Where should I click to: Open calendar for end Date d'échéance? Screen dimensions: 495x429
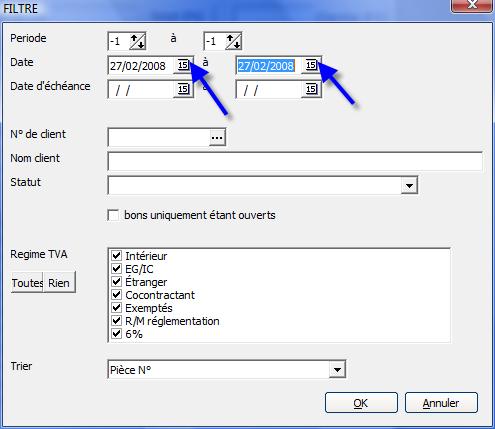click(x=311, y=89)
